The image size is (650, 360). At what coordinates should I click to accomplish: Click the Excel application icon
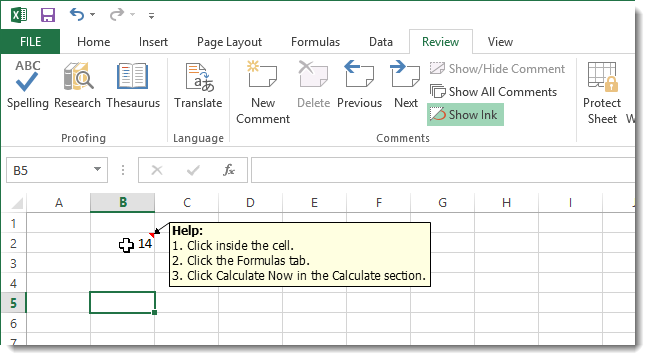(x=19, y=15)
